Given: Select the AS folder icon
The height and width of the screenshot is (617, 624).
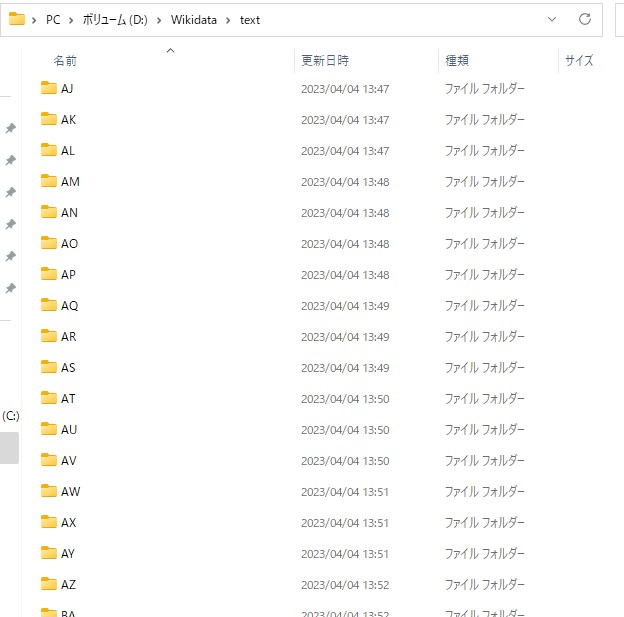Looking at the screenshot, I should click(49, 367).
